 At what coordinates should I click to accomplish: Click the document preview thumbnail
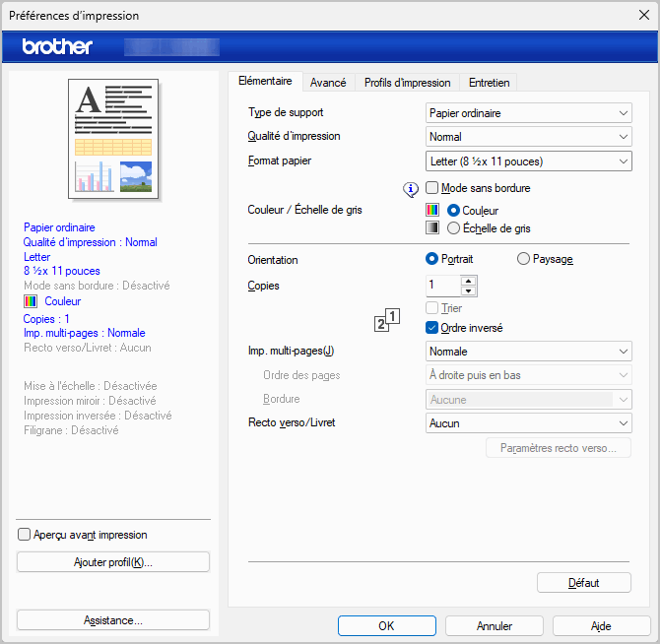point(113,139)
